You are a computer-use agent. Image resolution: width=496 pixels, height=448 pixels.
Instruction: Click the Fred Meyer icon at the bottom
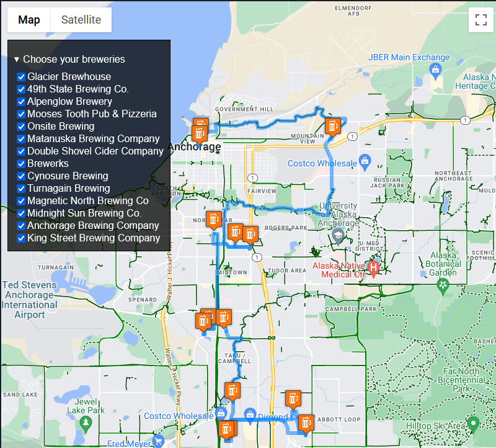point(159,442)
